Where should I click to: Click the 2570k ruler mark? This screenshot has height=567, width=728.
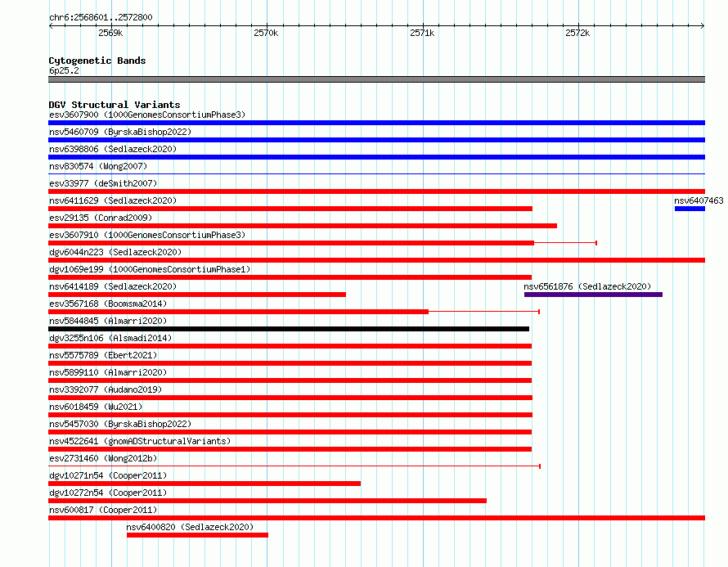(x=266, y=33)
